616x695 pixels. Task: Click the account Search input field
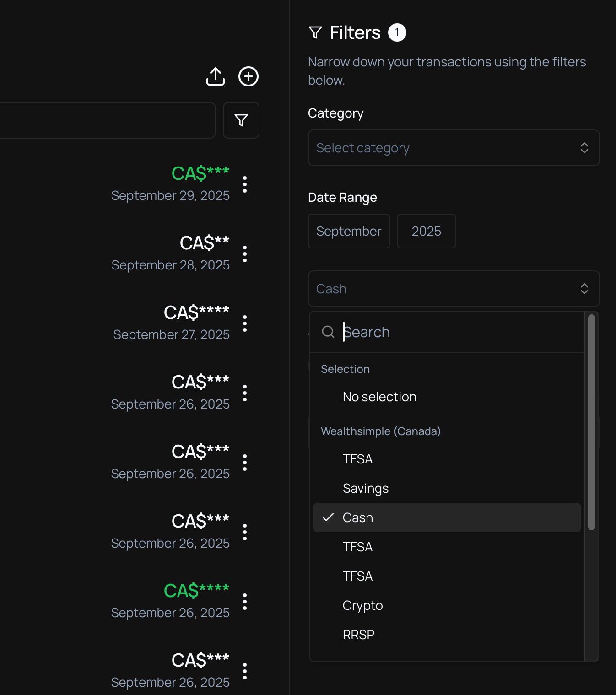[458, 332]
